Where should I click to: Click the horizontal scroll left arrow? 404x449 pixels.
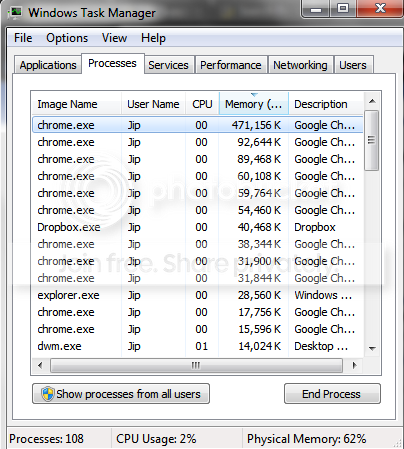pyautogui.click(x=40, y=365)
